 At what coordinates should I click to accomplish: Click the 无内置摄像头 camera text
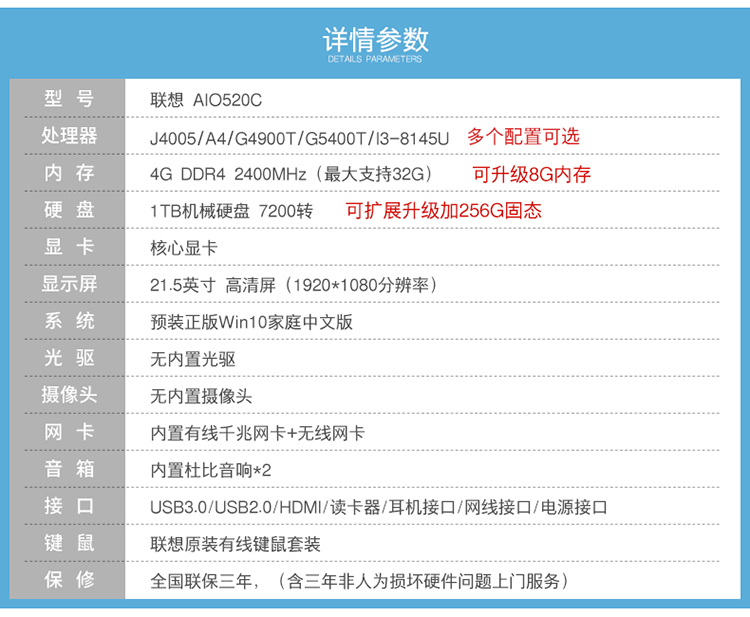[x=201, y=396]
